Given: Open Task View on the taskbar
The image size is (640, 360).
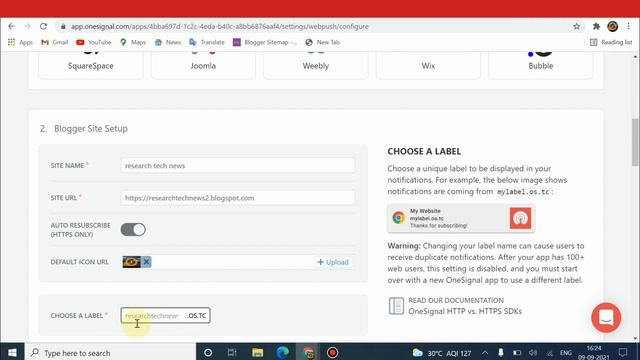Looking at the screenshot, I should (232, 353).
